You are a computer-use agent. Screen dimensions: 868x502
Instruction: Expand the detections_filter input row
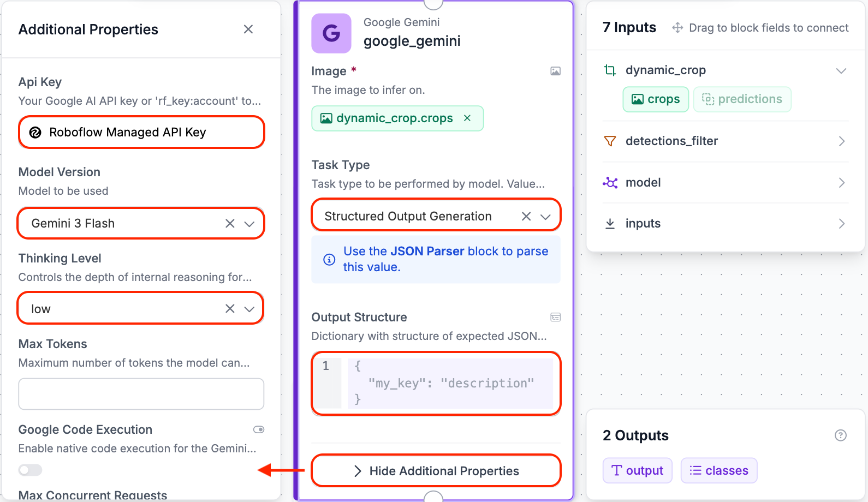click(x=726, y=141)
